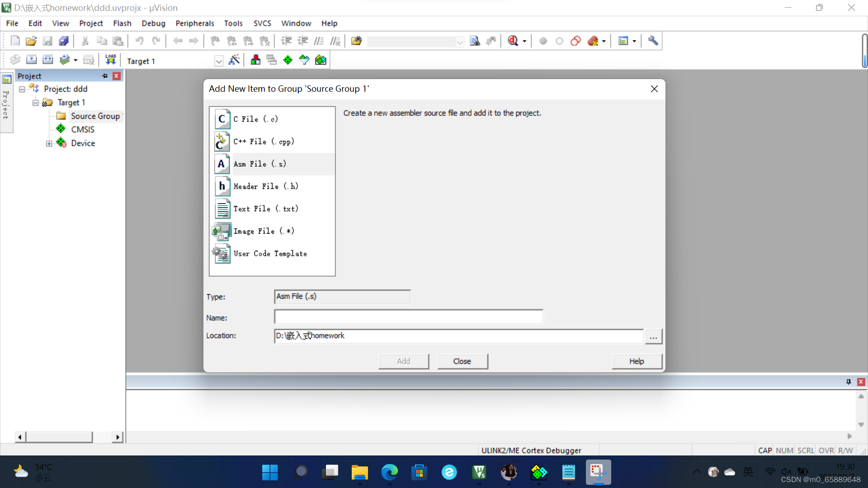Click the Help button in dialog
The height and width of the screenshot is (488, 868).
point(637,361)
